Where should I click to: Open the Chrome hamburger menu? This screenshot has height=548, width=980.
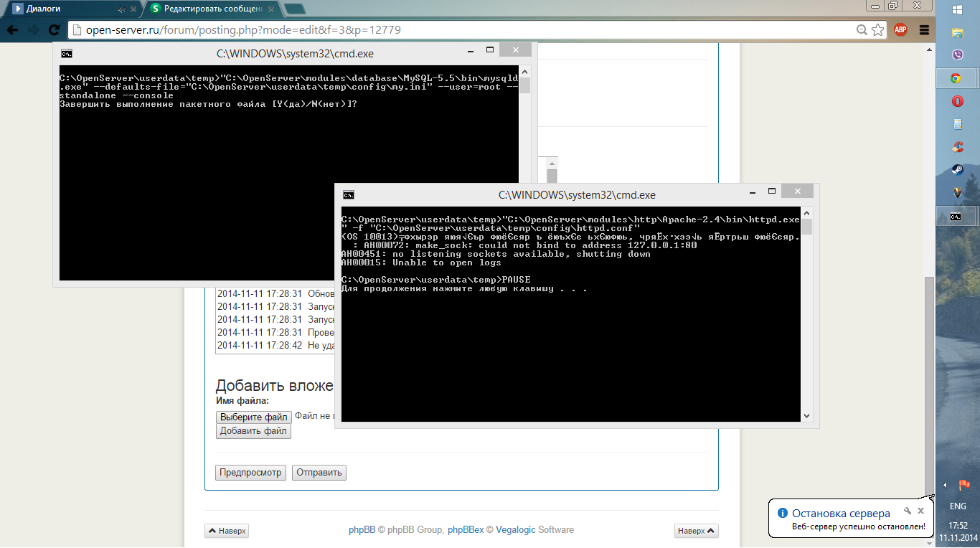(924, 30)
